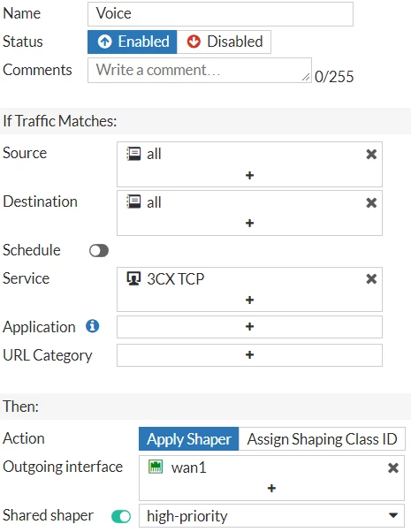Click the Comments text area
The height and width of the screenshot is (532, 411).
(200, 70)
